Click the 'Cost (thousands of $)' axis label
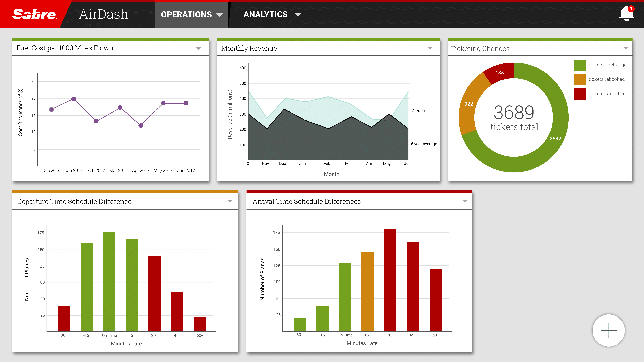 point(20,112)
